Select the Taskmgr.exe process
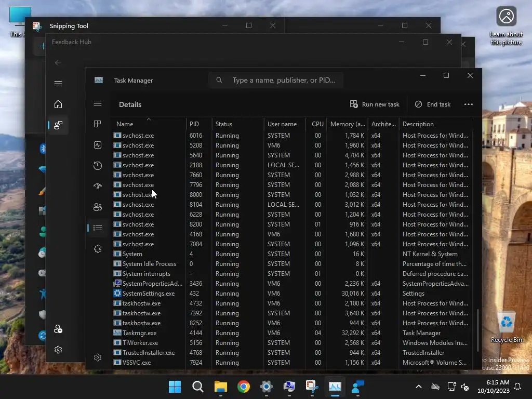Image resolution: width=532 pixels, height=399 pixels. pyautogui.click(x=292, y=333)
